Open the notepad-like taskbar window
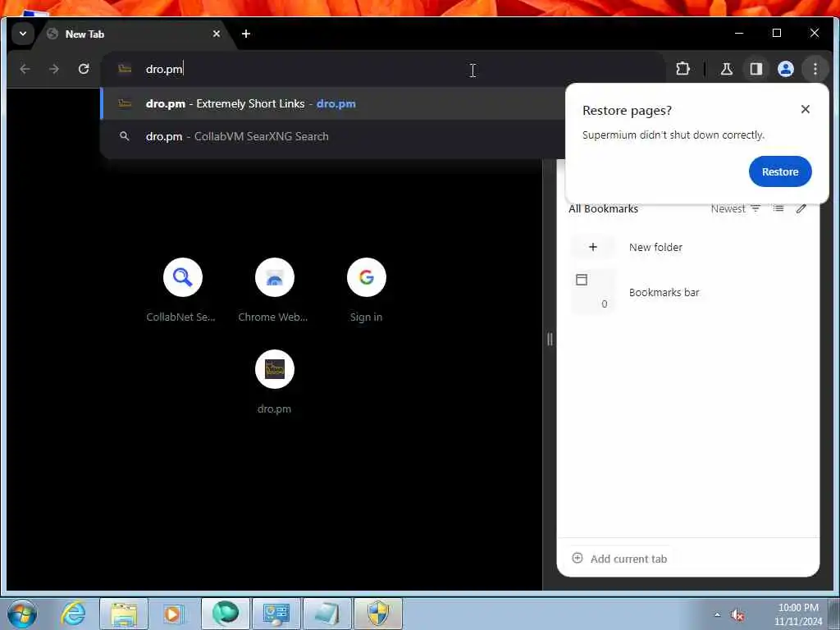The image size is (840, 630). click(x=326, y=614)
